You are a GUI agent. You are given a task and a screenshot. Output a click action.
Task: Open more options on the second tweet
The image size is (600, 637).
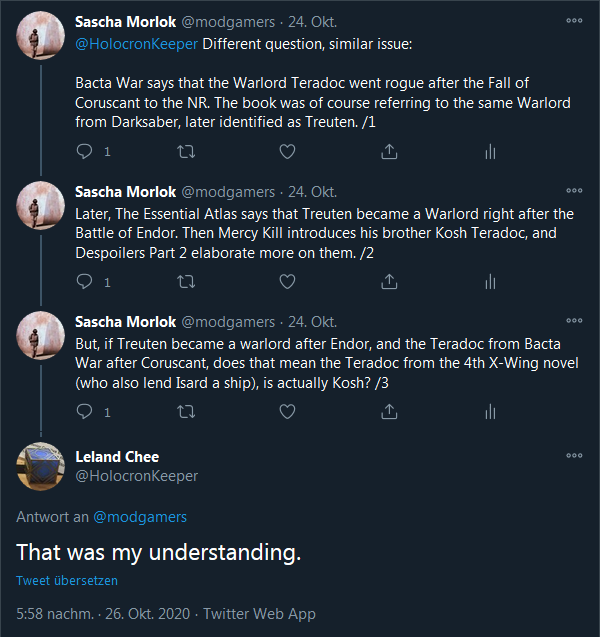click(x=573, y=190)
